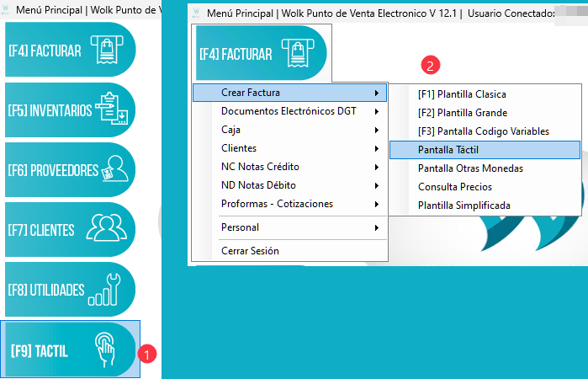Click the receipt icon in right Facturar button
Image resolution: width=588 pixels, height=379 pixels.
pyautogui.click(x=299, y=53)
